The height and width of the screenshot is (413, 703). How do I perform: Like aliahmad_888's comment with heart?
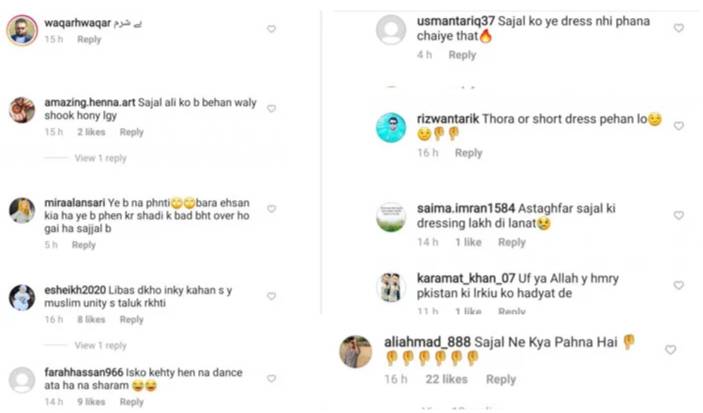pos(670,350)
